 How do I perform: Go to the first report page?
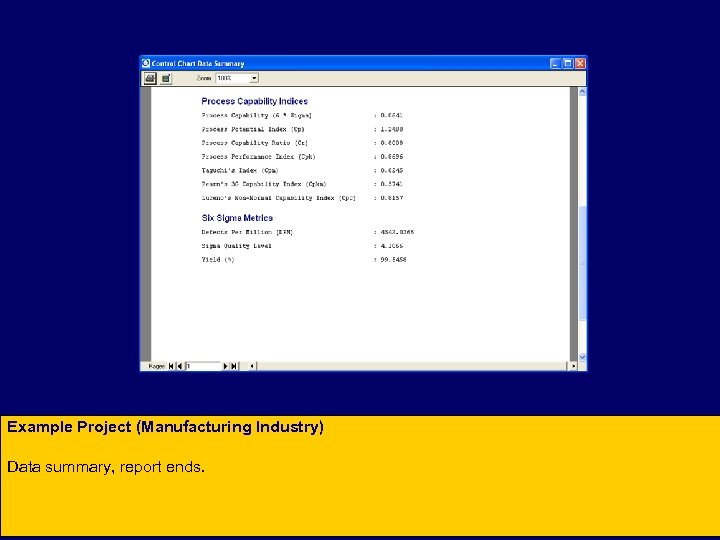(x=171, y=366)
